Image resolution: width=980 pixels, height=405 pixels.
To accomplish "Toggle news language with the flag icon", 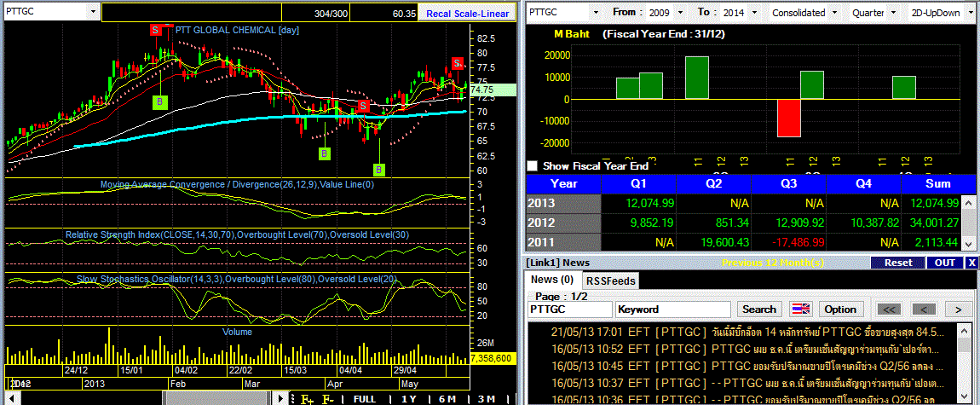I will pyautogui.click(x=800, y=309).
